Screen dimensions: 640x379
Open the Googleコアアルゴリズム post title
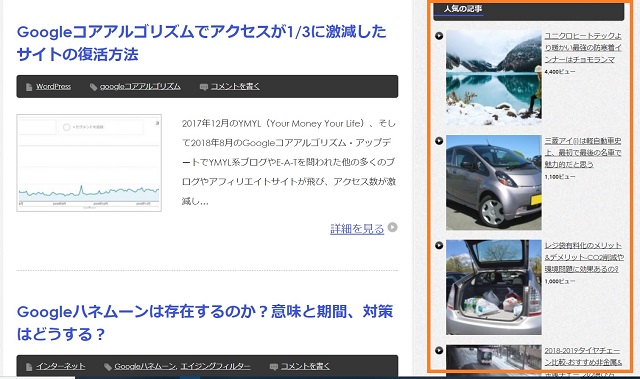click(x=202, y=43)
